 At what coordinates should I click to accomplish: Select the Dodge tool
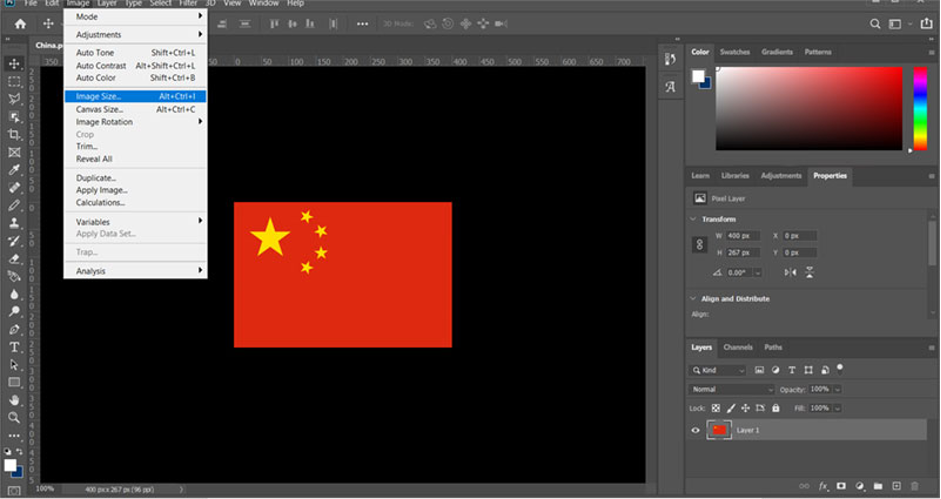14,312
